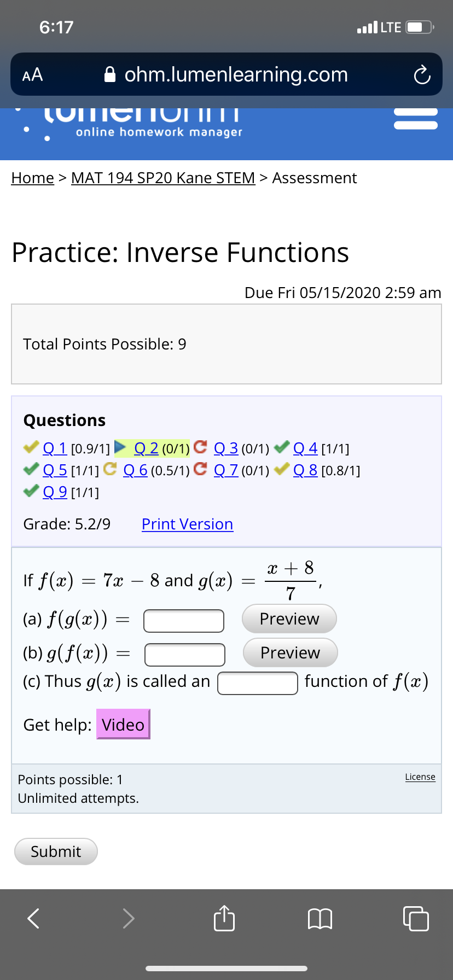Image resolution: width=453 pixels, height=980 pixels.
Task: Navigate back using Safari's back arrow
Action: click(32, 919)
